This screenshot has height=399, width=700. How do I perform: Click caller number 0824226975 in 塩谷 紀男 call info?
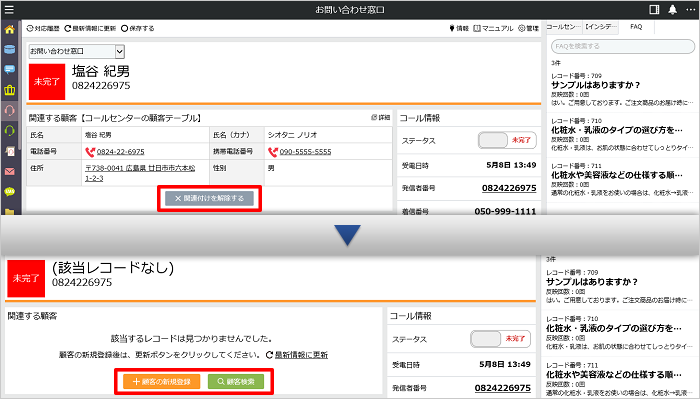[x=509, y=188]
